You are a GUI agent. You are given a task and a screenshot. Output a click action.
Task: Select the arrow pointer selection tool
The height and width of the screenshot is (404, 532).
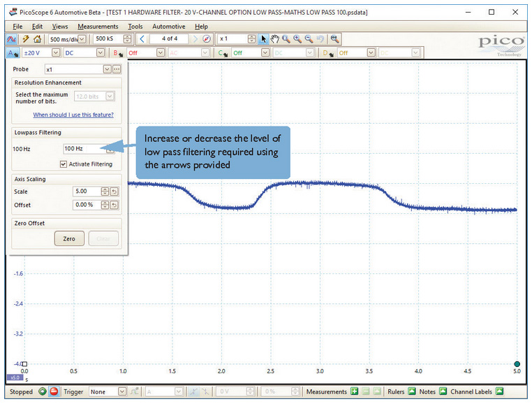pyautogui.click(x=263, y=38)
